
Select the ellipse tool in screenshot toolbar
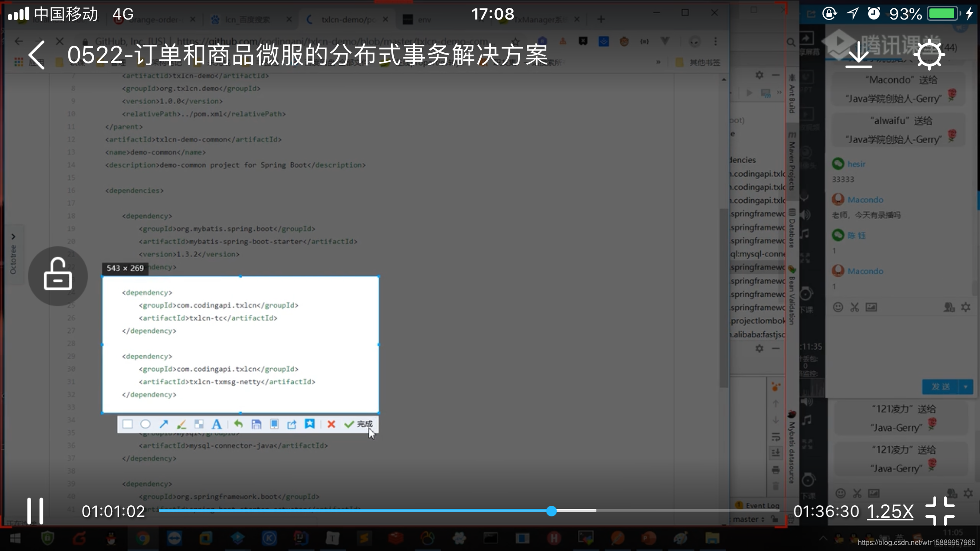[145, 424]
